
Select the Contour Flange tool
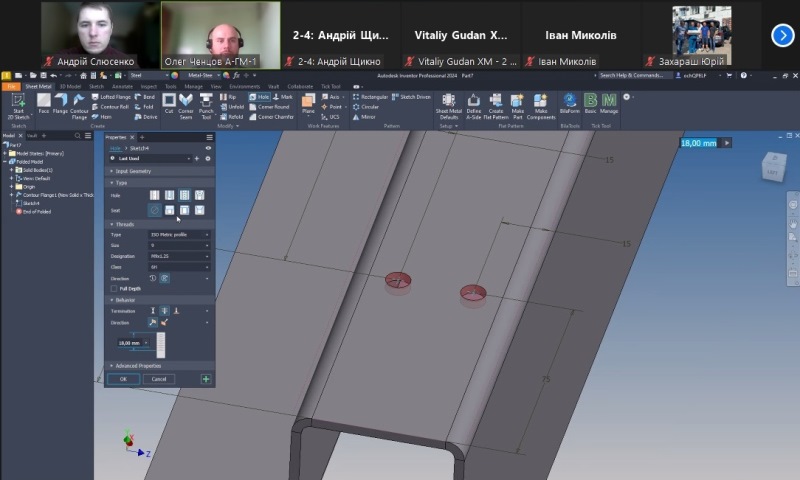point(78,102)
